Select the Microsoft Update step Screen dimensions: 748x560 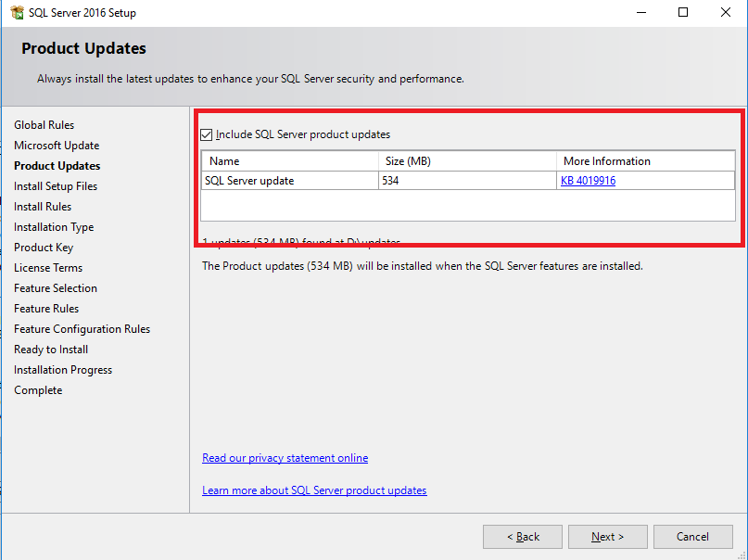[57, 146]
